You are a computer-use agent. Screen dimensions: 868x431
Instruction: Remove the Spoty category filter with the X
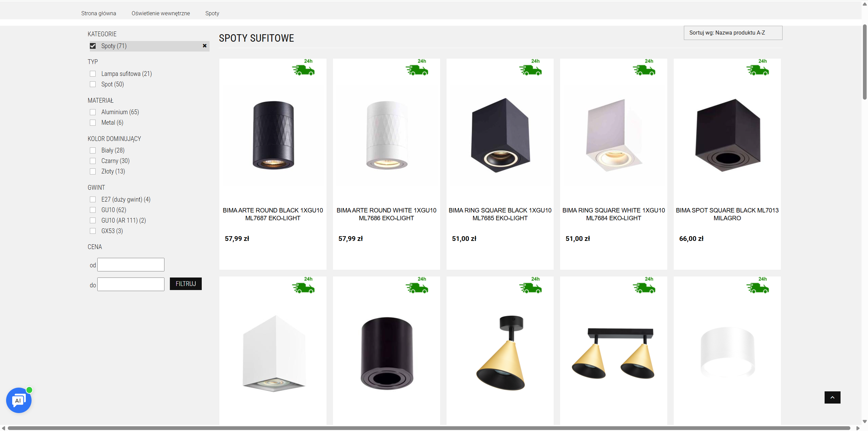204,46
